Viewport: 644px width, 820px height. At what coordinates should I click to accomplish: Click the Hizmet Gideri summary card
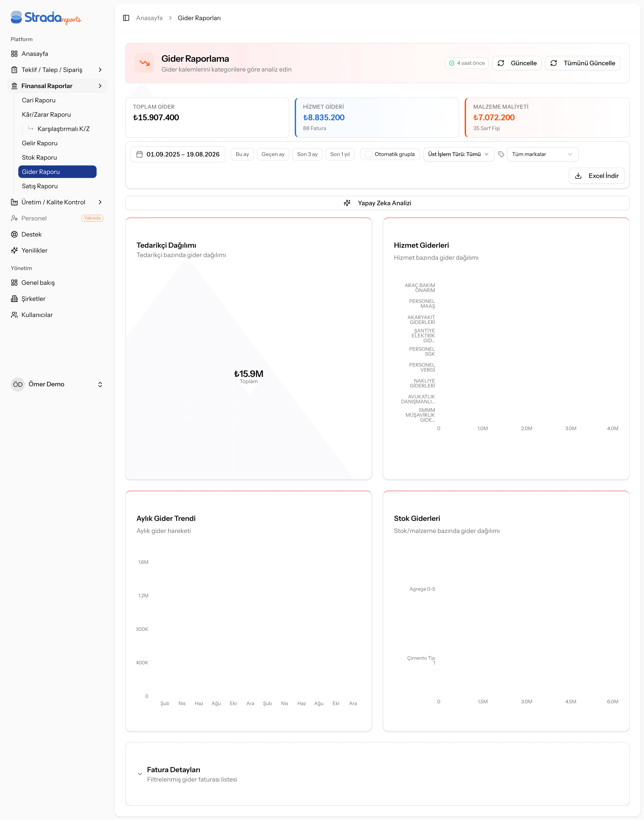(377, 118)
